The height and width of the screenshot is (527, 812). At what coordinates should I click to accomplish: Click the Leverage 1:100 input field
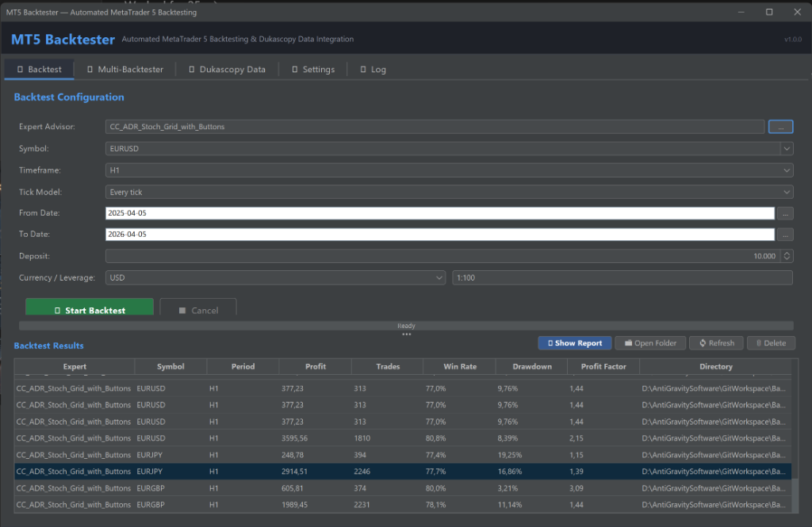point(622,277)
